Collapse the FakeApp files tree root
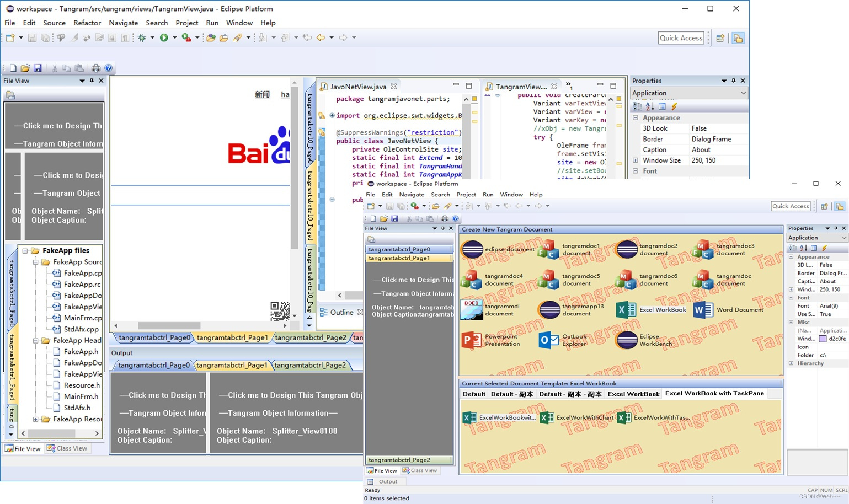Screen dimensions: 849x504 point(25,251)
